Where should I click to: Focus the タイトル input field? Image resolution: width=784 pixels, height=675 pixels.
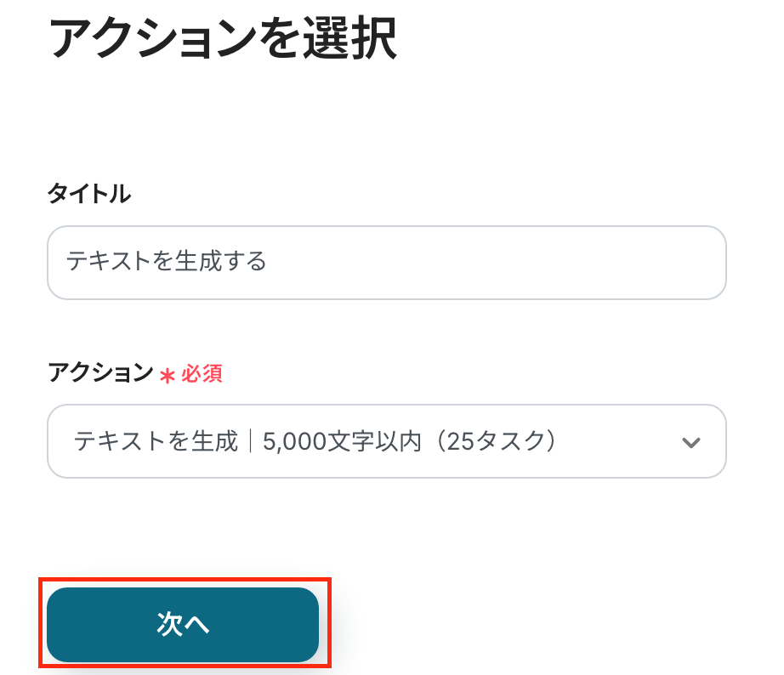(x=386, y=262)
